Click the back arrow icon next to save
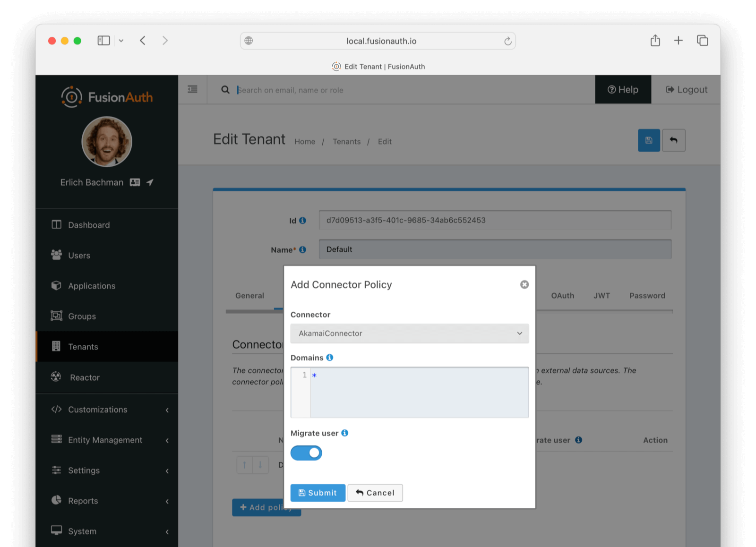 [674, 140]
